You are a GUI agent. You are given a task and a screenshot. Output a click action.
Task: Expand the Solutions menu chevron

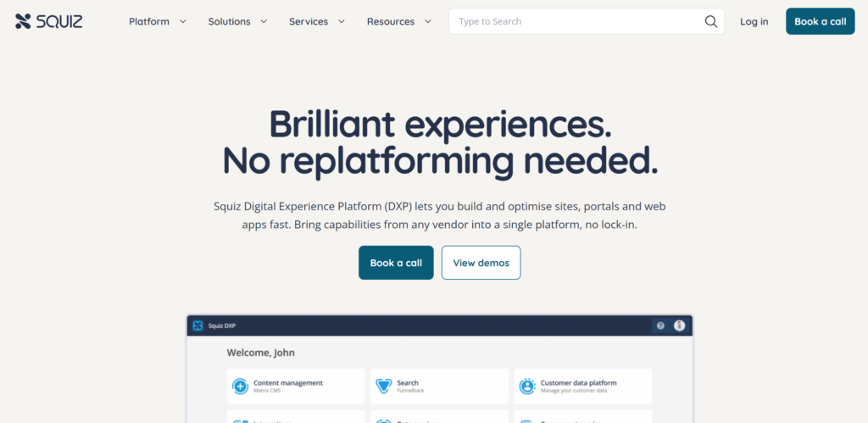[x=264, y=21]
